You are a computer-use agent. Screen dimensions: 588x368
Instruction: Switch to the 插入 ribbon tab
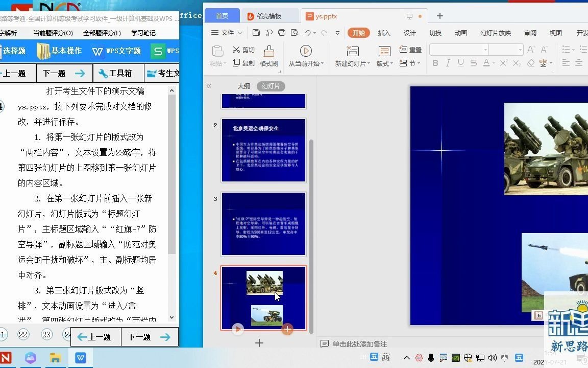coord(384,32)
